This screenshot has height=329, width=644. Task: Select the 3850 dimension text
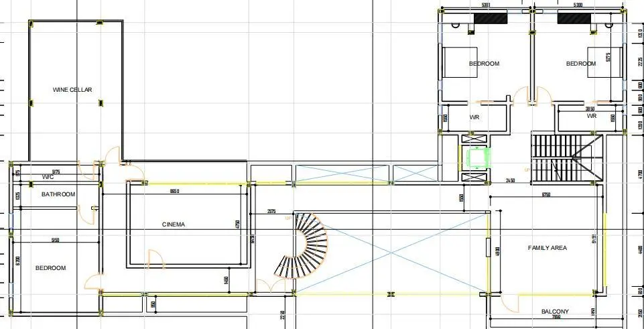(x=590, y=109)
